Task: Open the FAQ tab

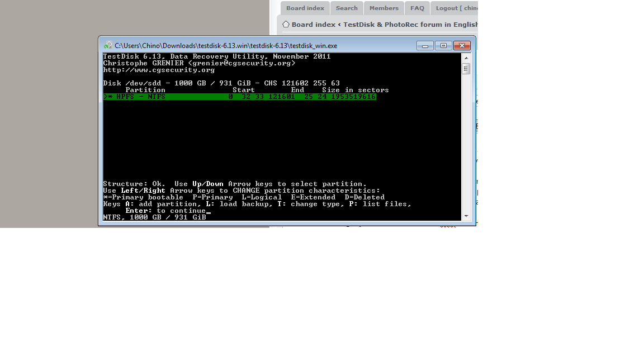Action: [x=417, y=8]
